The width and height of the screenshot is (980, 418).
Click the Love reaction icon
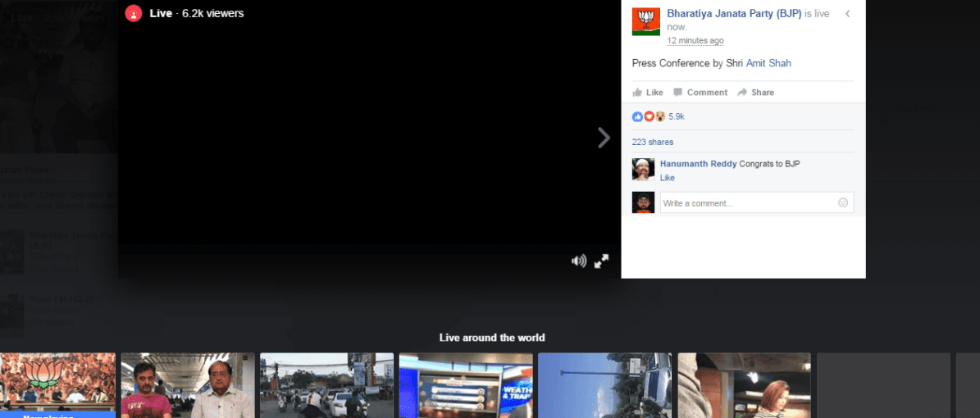pyautogui.click(x=649, y=116)
